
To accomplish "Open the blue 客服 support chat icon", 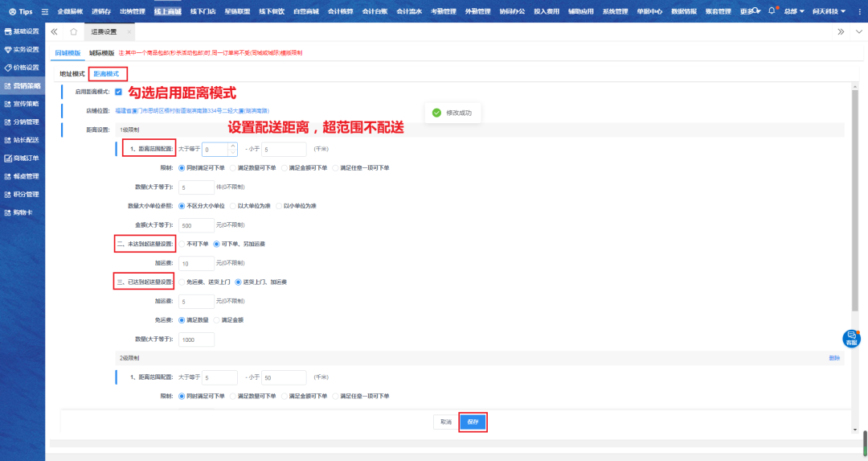I will [x=851, y=339].
